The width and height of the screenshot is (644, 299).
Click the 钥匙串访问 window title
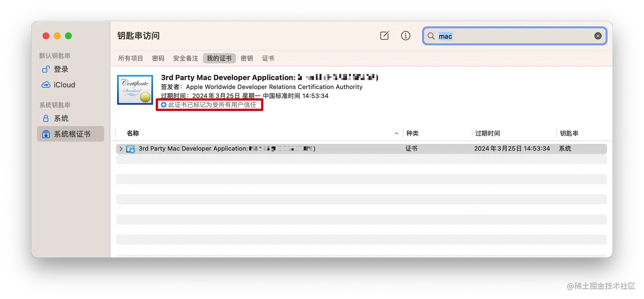138,36
